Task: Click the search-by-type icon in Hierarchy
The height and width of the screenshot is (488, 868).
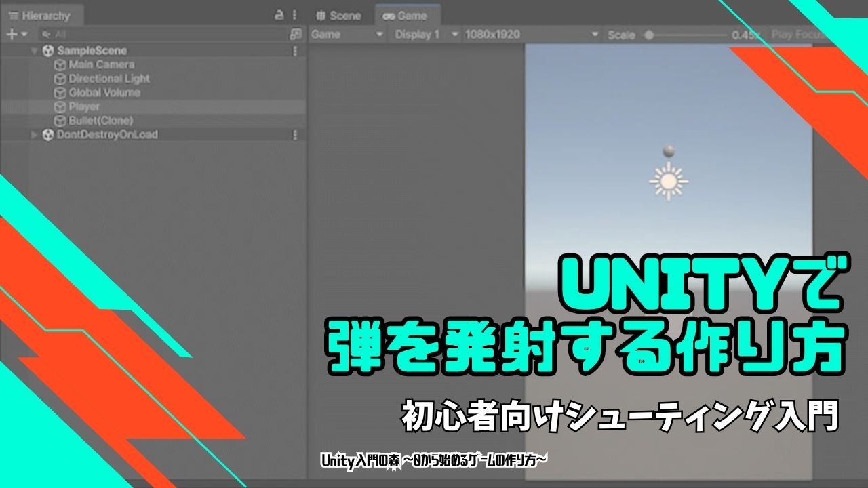Action: point(295,34)
